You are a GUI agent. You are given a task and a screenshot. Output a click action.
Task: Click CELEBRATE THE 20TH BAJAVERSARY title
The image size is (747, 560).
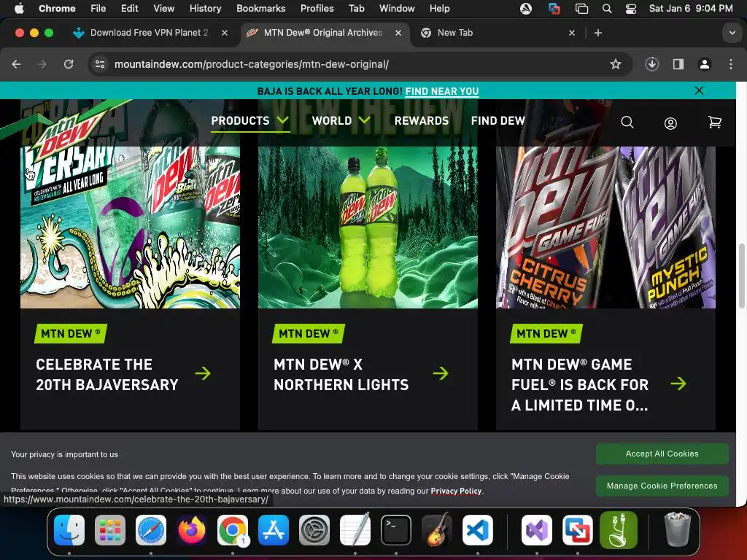[107, 374]
